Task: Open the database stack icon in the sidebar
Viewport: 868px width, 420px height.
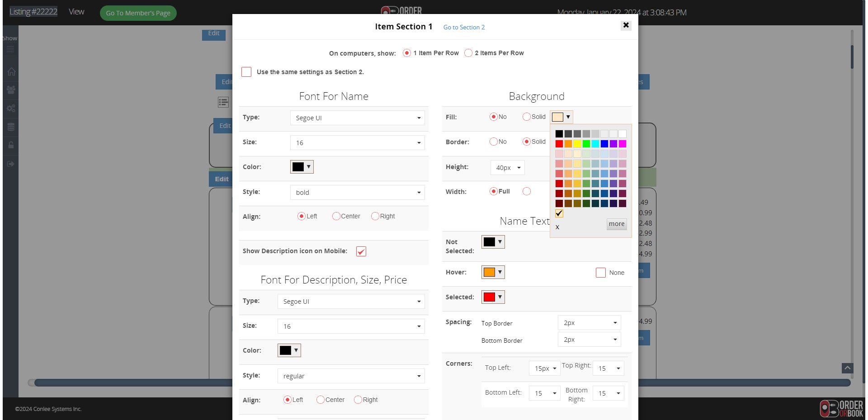Action: (11, 127)
